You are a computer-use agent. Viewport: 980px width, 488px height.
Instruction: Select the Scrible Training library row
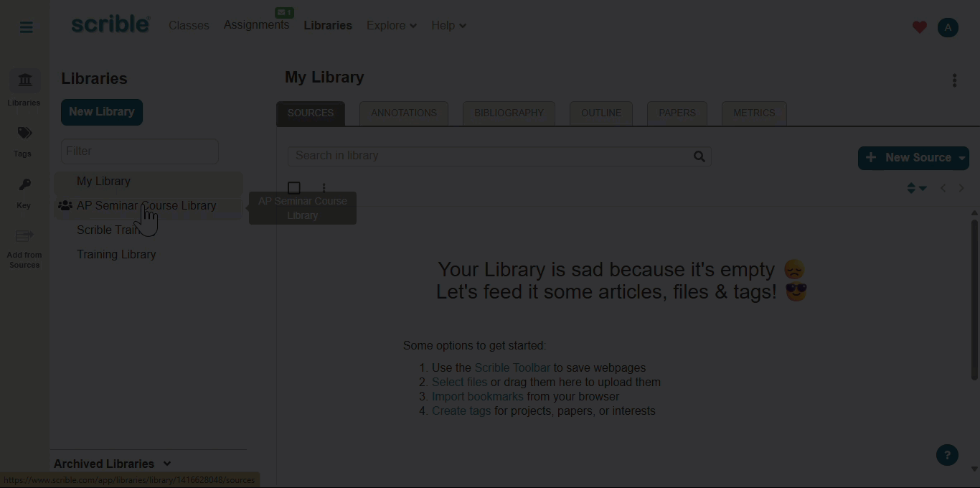pyautogui.click(x=149, y=230)
